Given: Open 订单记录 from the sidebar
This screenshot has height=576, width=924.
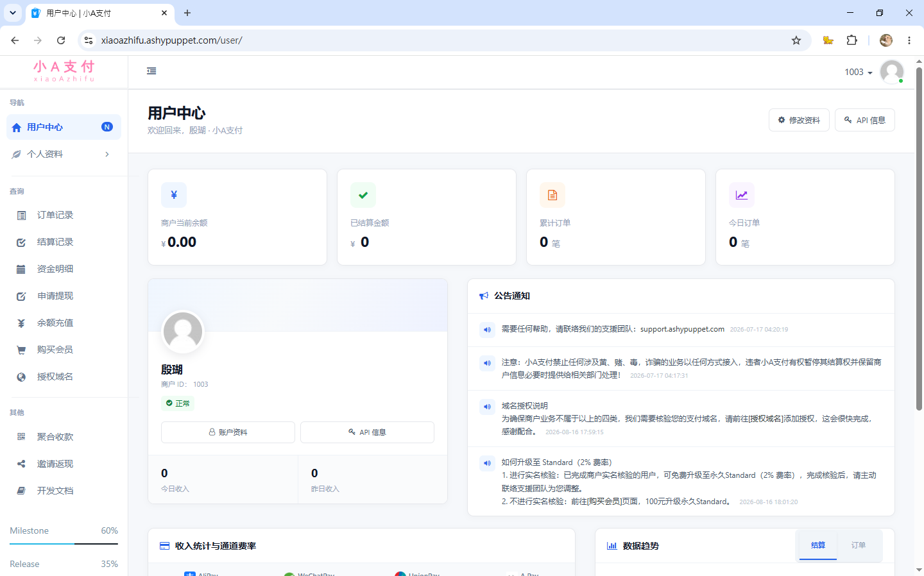Looking at the screenshot, I should (x=55, y=215).
